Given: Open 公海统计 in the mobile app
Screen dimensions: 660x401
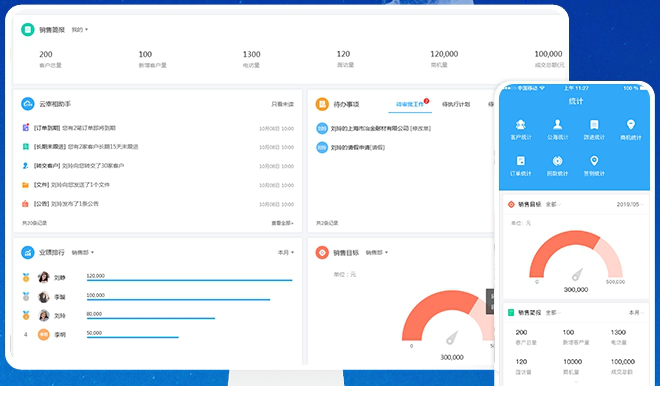Looking at the screenshot, I should [x=557, y=126].
